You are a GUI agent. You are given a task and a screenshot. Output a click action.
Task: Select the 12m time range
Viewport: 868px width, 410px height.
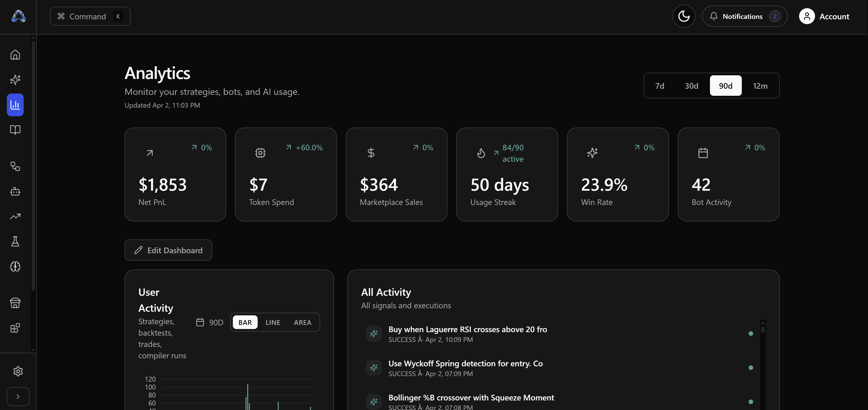pos(760,86)
